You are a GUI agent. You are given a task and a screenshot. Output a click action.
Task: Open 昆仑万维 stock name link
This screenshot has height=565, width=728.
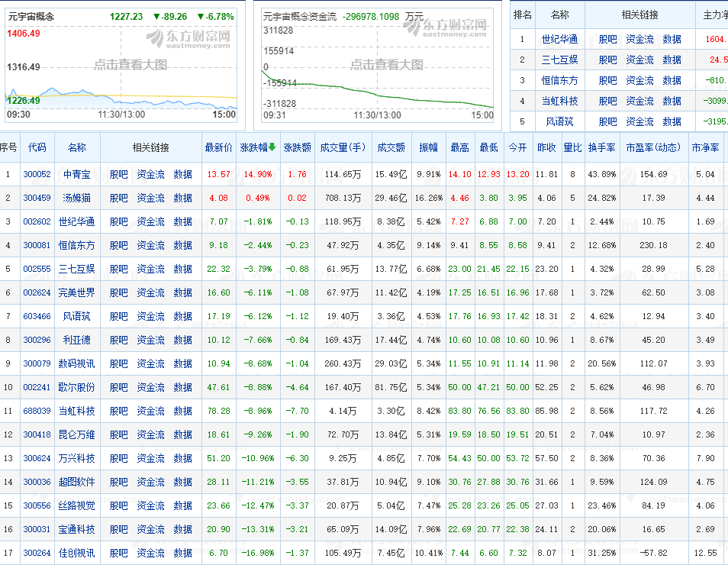pos(77,435)
